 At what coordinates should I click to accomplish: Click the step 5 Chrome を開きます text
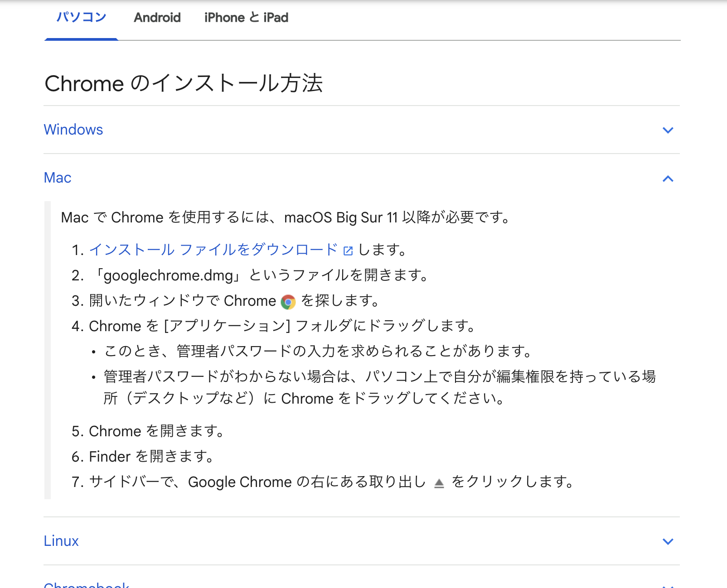(156, 431)
